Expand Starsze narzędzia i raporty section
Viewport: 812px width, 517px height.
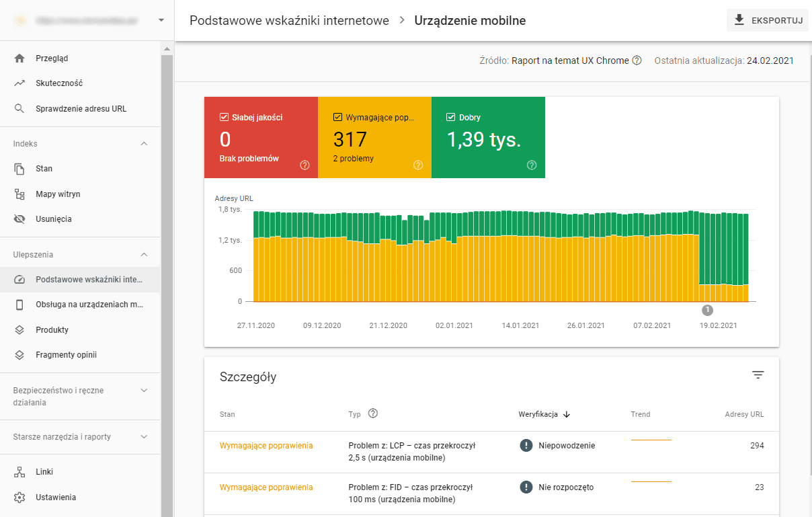click(x=144, y=437)
